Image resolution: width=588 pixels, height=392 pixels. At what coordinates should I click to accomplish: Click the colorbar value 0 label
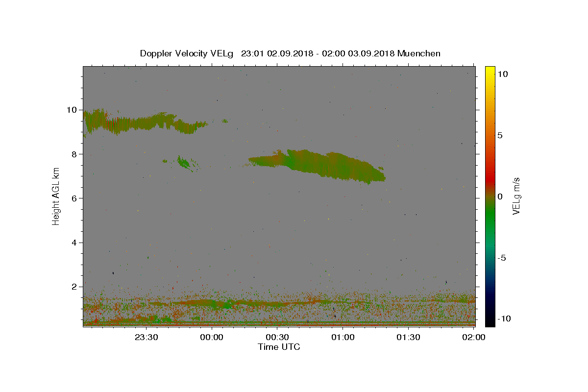[500, 196]
